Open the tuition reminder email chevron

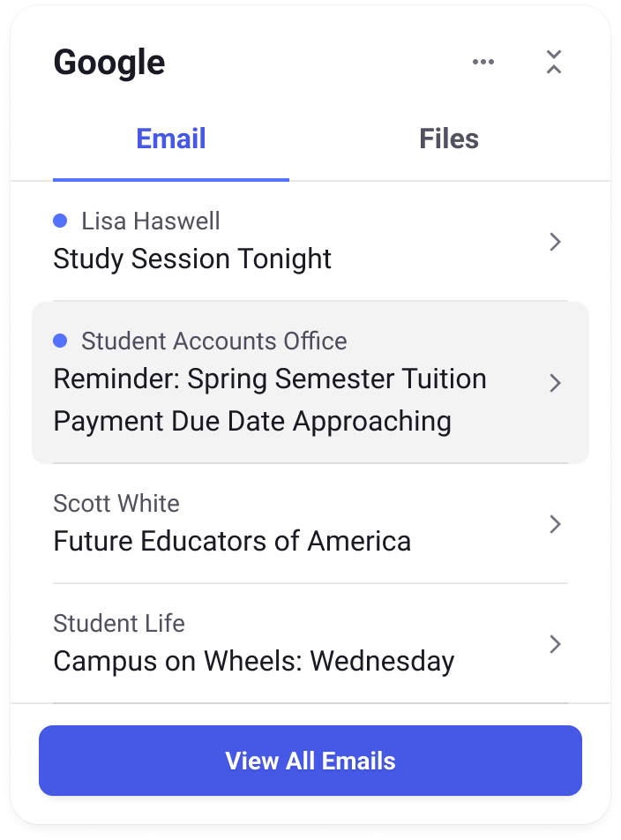tap(555, 383)
